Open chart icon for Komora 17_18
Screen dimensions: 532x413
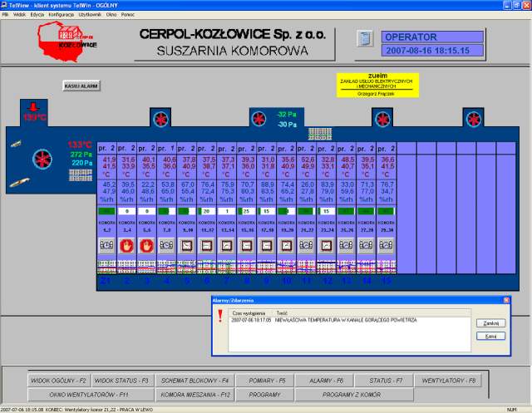[x=267, y=245]
